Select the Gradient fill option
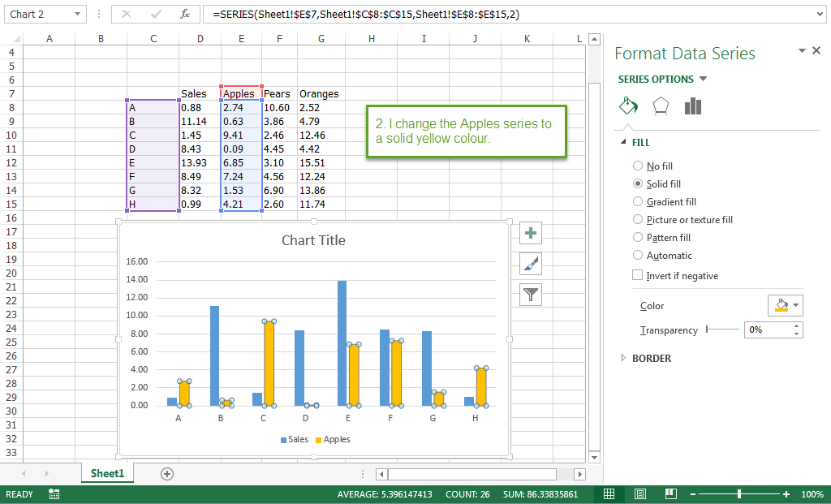 coord(665,201)
